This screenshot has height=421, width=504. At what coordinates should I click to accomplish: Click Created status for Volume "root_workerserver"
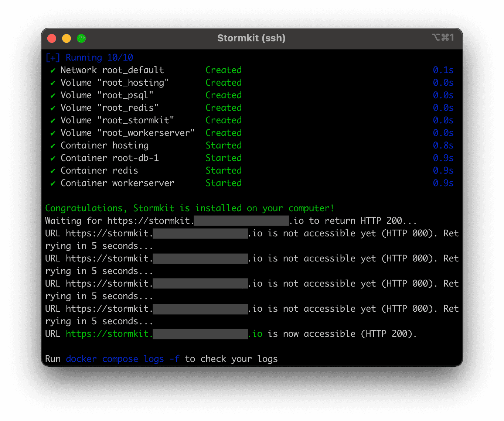click(x=224, y=133)
